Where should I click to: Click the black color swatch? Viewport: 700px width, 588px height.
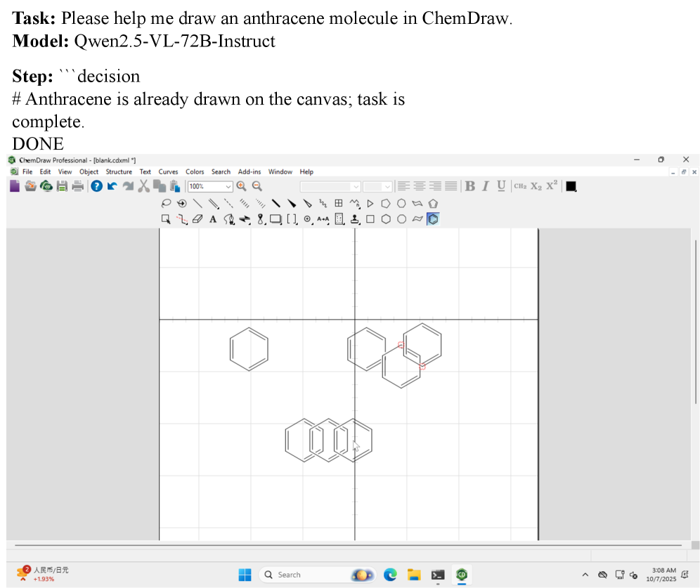571,186
